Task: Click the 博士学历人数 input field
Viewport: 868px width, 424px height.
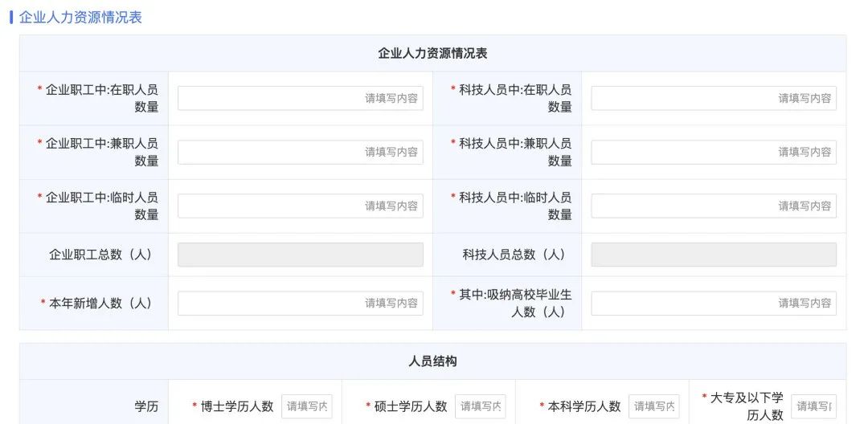Action: [x=306, y=406]
